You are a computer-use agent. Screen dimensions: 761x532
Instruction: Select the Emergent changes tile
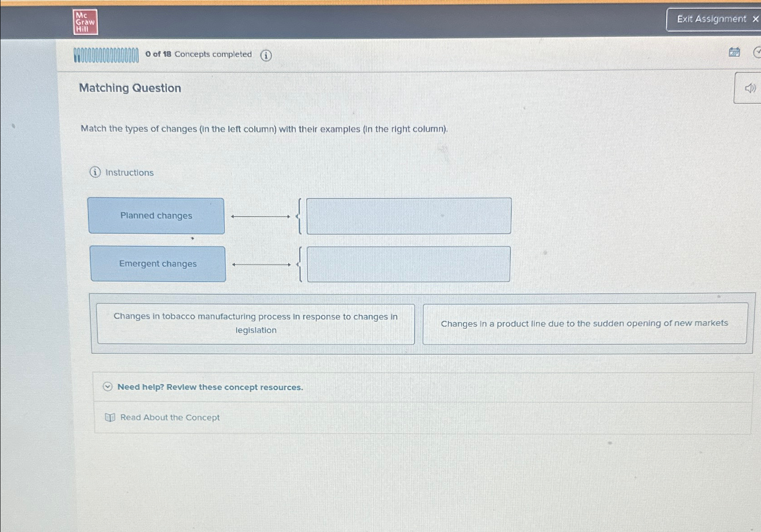158,264
